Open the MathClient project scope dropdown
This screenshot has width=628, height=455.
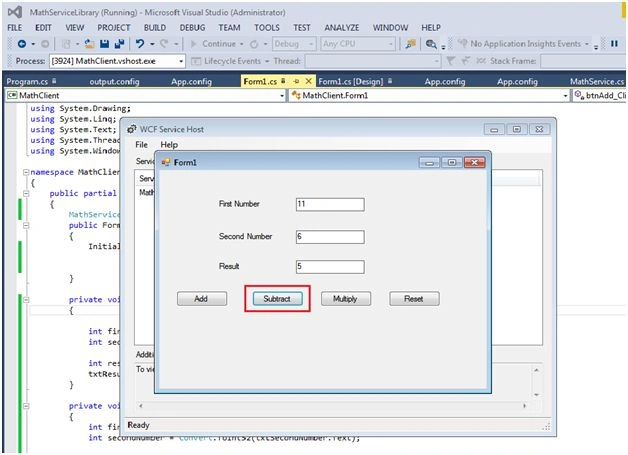pos(145,95)
